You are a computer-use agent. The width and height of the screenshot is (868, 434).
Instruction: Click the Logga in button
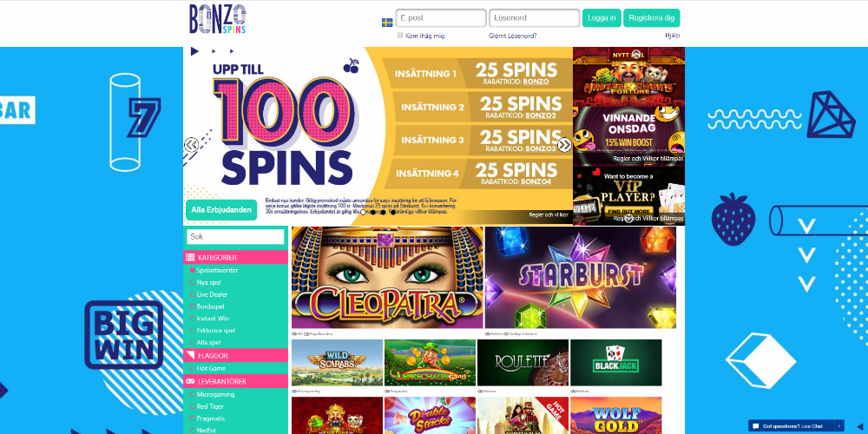[602, 17]
